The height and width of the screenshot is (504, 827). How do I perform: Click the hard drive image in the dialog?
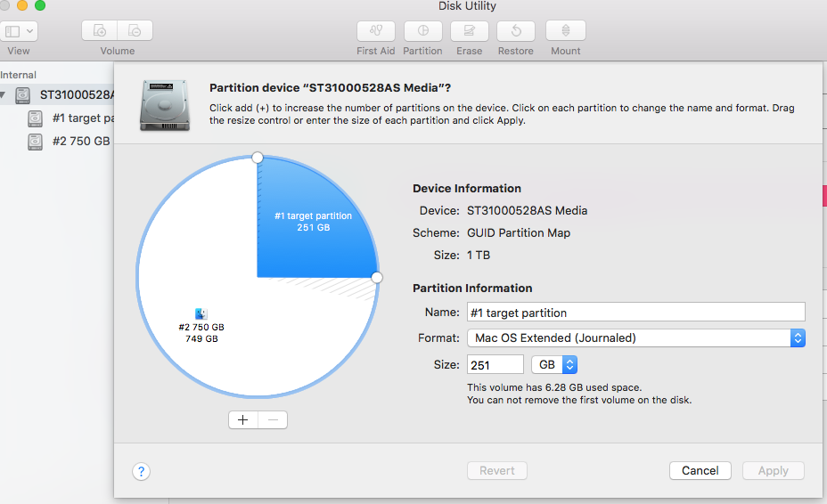click(165, 105)
